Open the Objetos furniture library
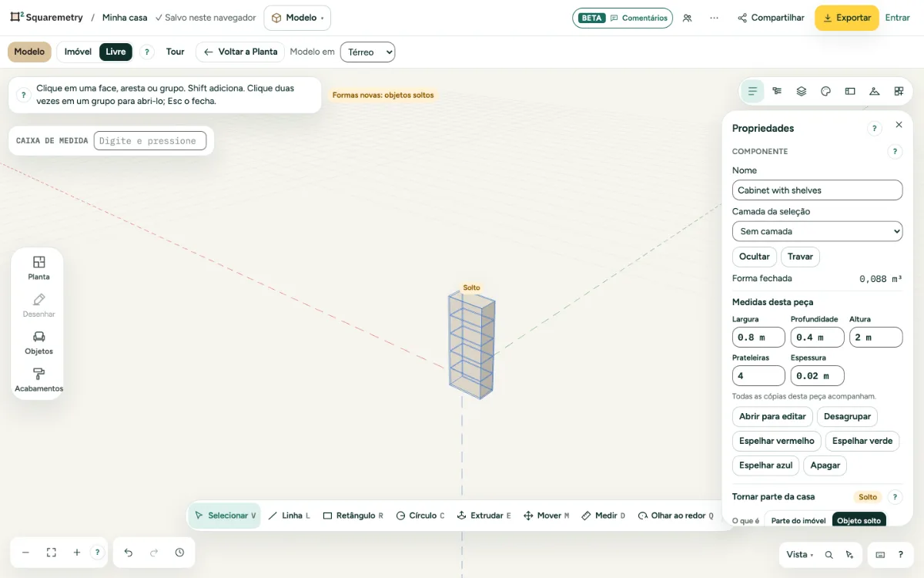Screen dimensions: 924x578 pos(38,343)
